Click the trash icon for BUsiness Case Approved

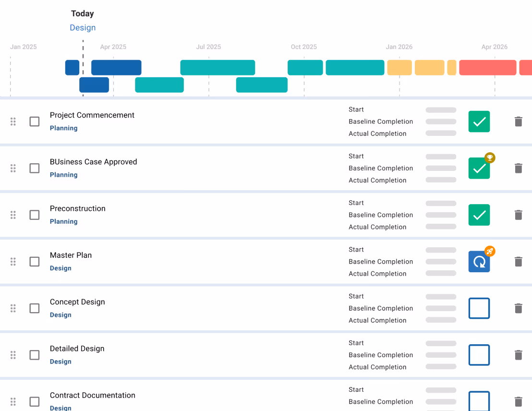pyautogui.click(x=518, y=168)
